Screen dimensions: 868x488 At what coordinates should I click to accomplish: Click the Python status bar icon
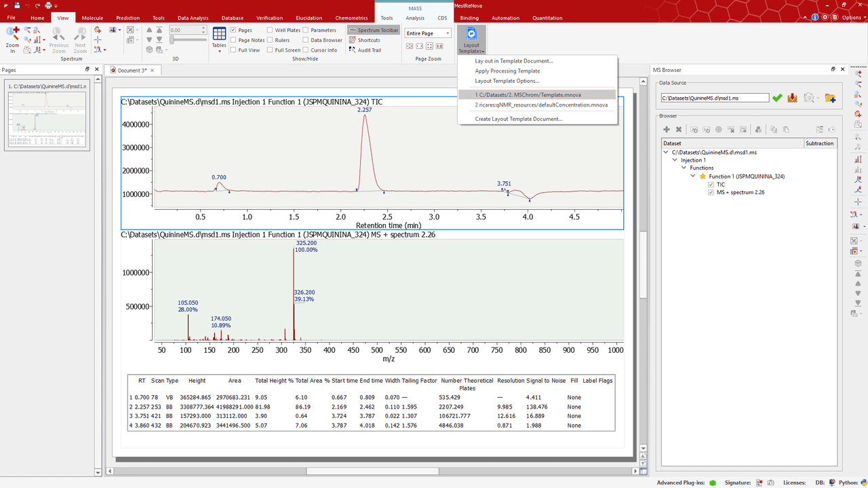click(x=863, y=483)
